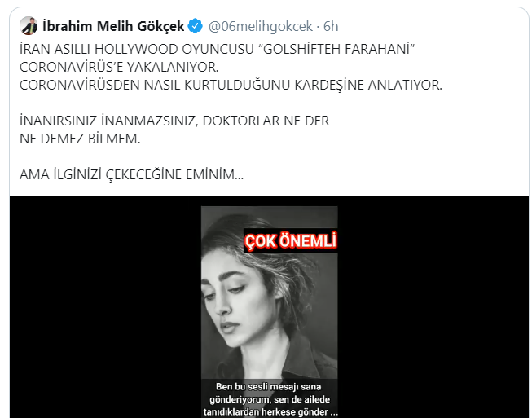Screen dimensions: 532x418
Task: Open İbrahim Melih Gökçek's profile avatar
Action: 29,26
